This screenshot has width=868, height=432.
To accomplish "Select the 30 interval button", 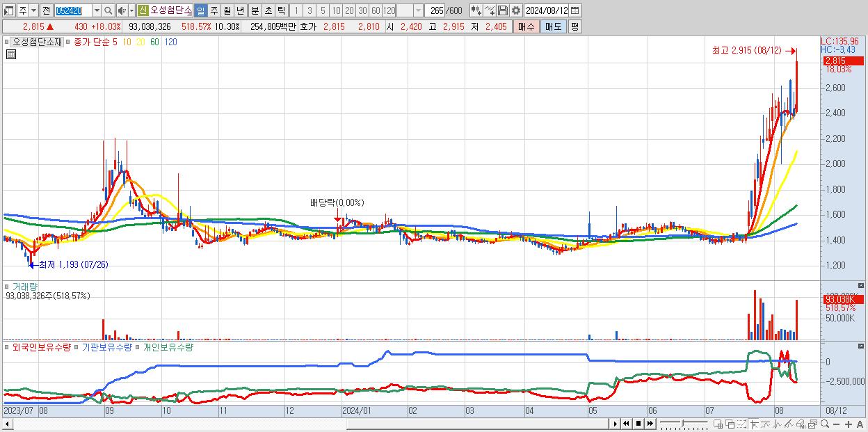I will pos(362,10).
